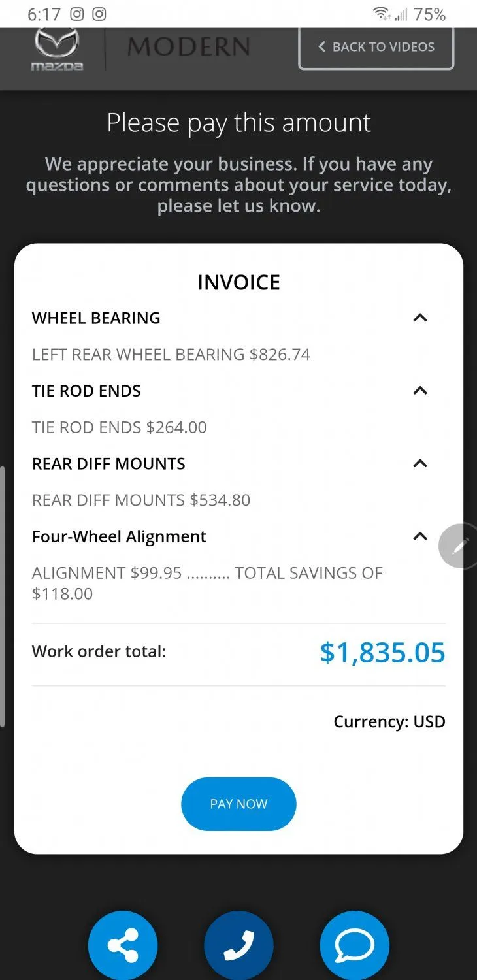Collapse the Rear Diff Mounts section
Screen dimensions: 477x980
click(420, 464)
